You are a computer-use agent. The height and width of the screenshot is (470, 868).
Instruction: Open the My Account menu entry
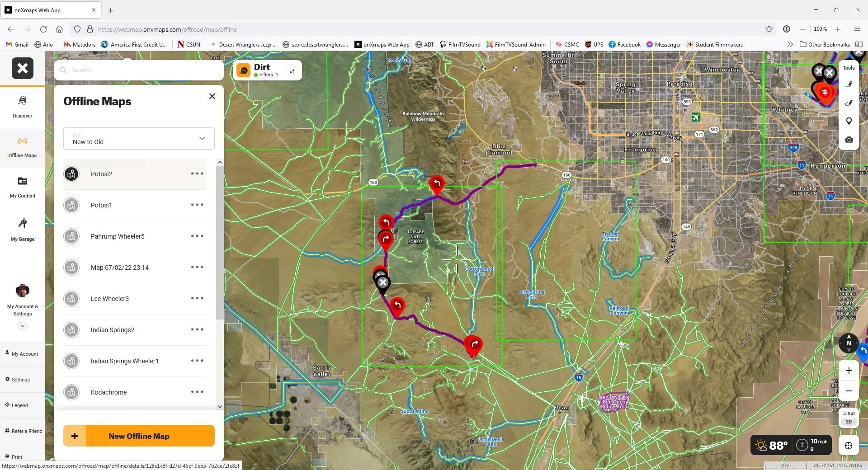tap(23, 354)
